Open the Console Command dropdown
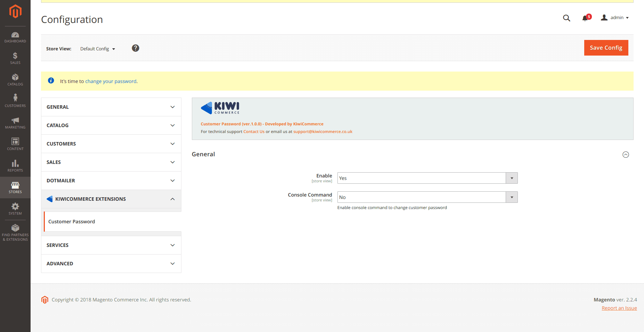 [x=427, y=197]
